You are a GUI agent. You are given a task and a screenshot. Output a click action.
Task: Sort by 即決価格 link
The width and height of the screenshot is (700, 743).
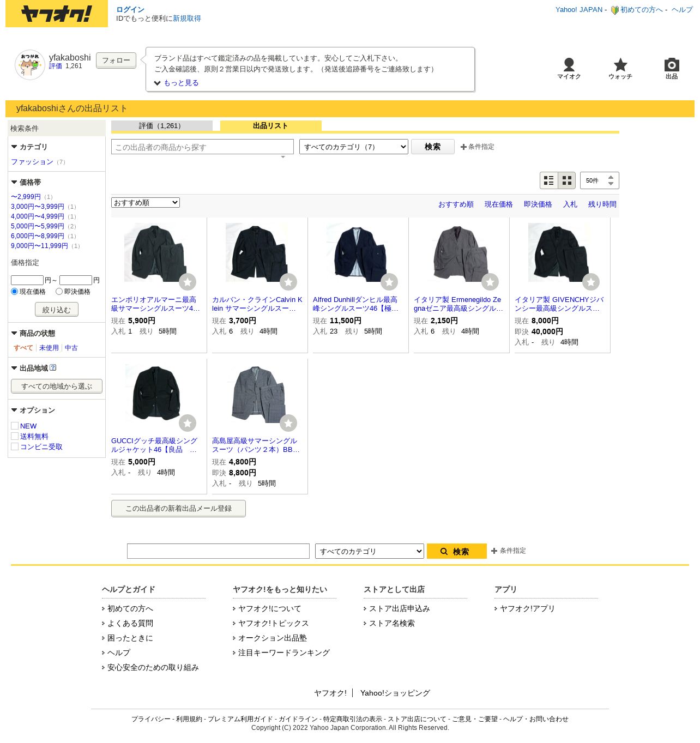(538, 204)
